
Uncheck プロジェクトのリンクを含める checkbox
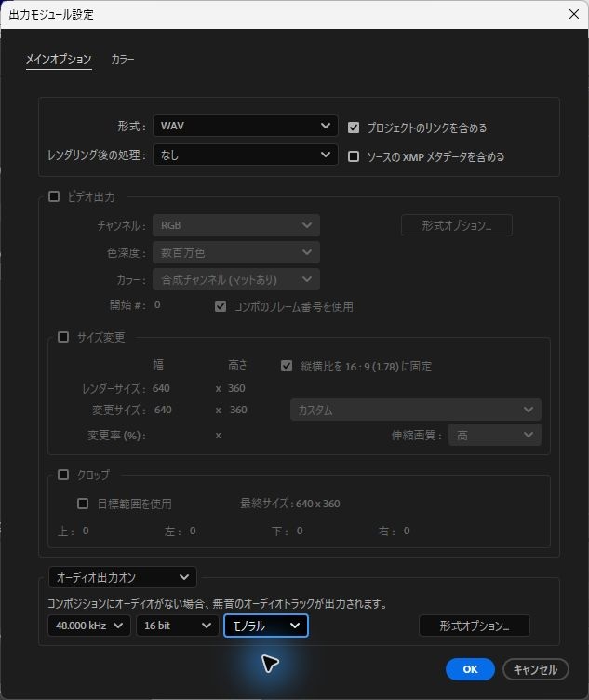[x=354, y=128]
